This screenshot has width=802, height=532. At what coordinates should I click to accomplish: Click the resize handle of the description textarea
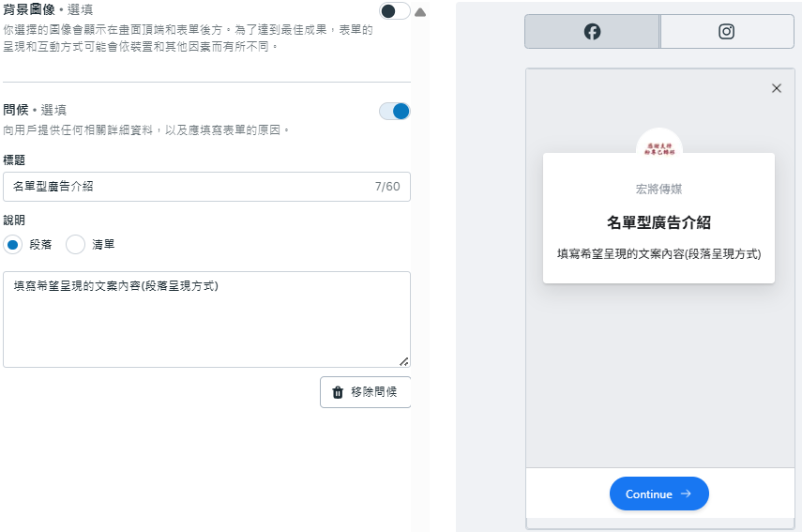point(403,360)
